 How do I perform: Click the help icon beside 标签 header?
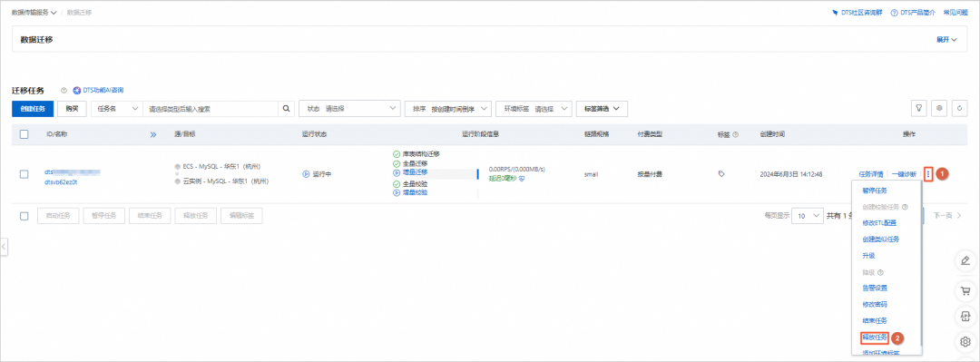tap(735, 134)
